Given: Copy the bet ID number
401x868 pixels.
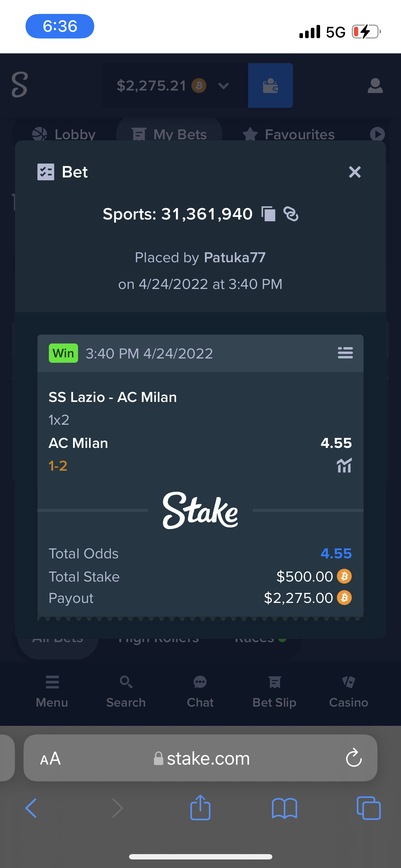Looking at the screenshot, I should (268, 214).
